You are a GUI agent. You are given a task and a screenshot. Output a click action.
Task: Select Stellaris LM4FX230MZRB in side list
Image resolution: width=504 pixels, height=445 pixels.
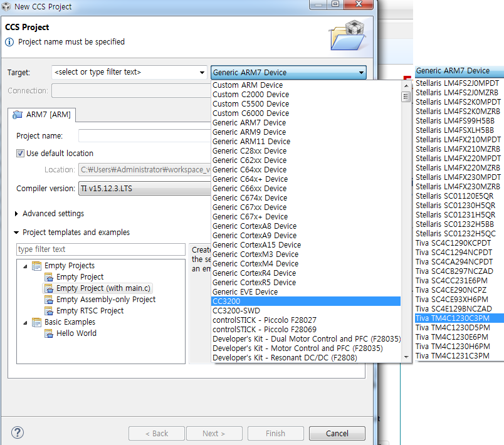point(458,187)
